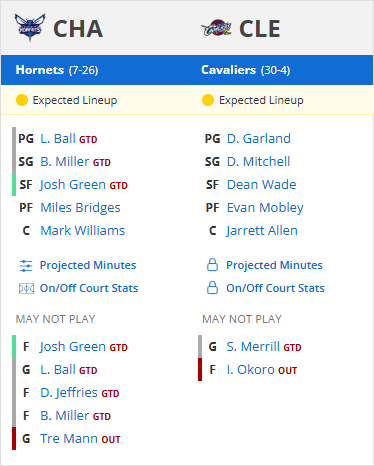View Evan Mobley's player page
This screenshot has width=374, height=466.
tap(265, 208)
